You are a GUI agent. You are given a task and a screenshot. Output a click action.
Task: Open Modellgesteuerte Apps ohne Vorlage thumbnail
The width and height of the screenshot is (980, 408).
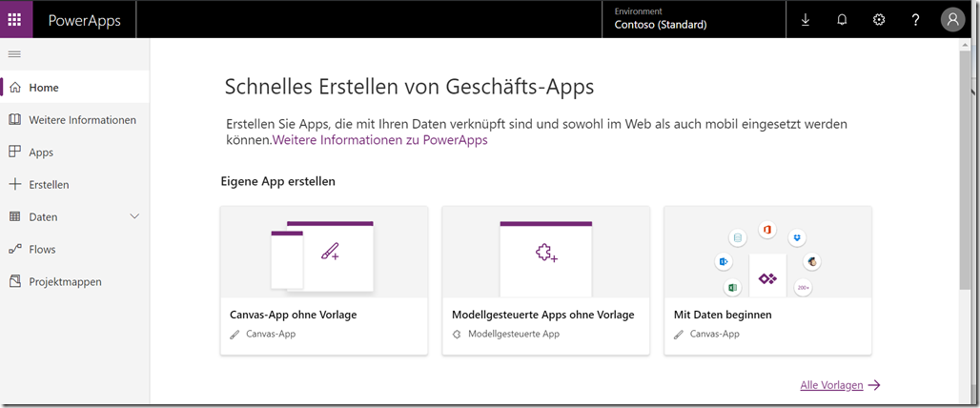point(545,253)
